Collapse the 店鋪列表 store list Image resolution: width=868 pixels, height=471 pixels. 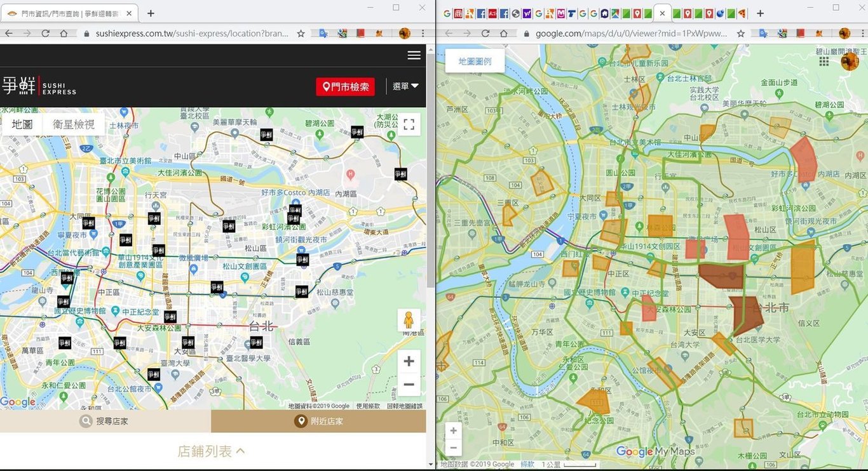tap(211, 451)
